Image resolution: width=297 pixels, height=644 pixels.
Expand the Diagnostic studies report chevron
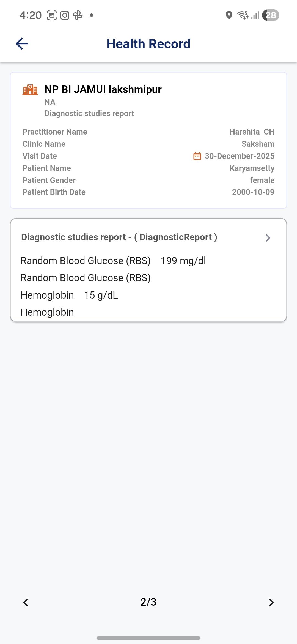click(268, 238)
